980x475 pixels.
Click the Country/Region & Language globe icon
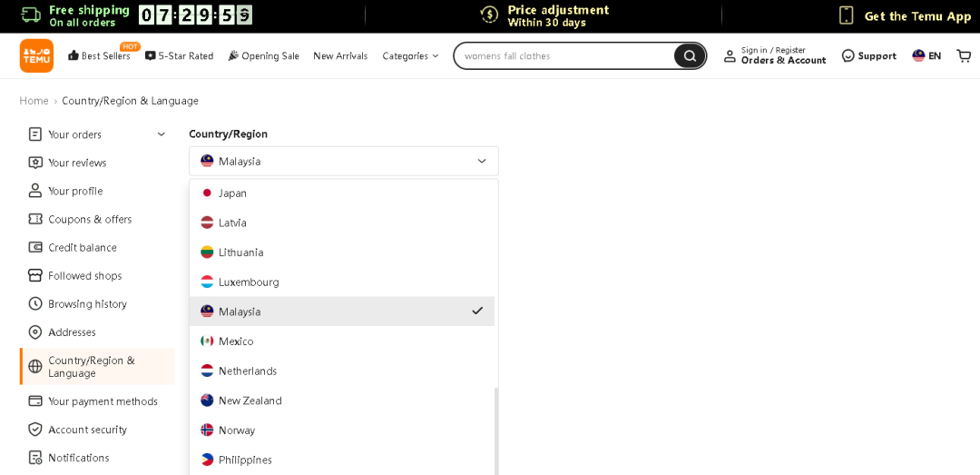pos(35,367)
